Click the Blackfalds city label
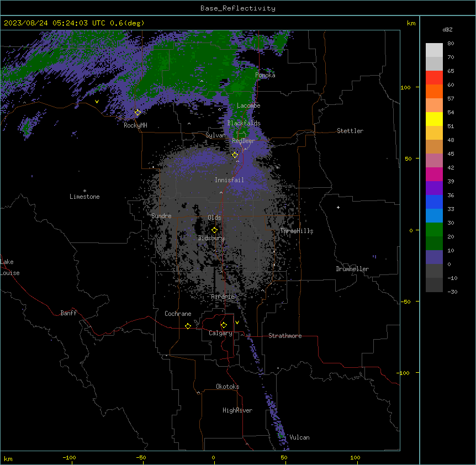The image size is (476, 465). pos(244,123)
